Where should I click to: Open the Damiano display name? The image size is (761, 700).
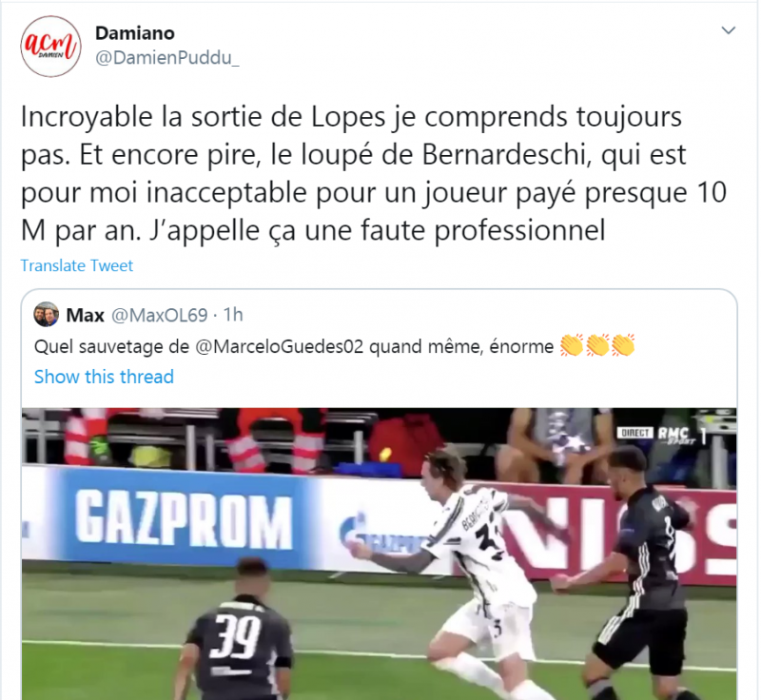[135, 33]
